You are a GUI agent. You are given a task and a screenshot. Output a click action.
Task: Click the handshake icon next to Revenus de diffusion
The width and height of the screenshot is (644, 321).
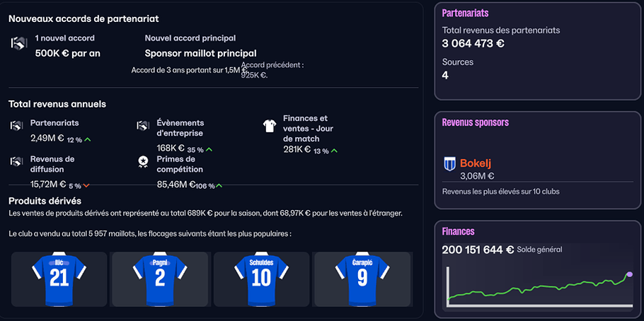[16, 162]
